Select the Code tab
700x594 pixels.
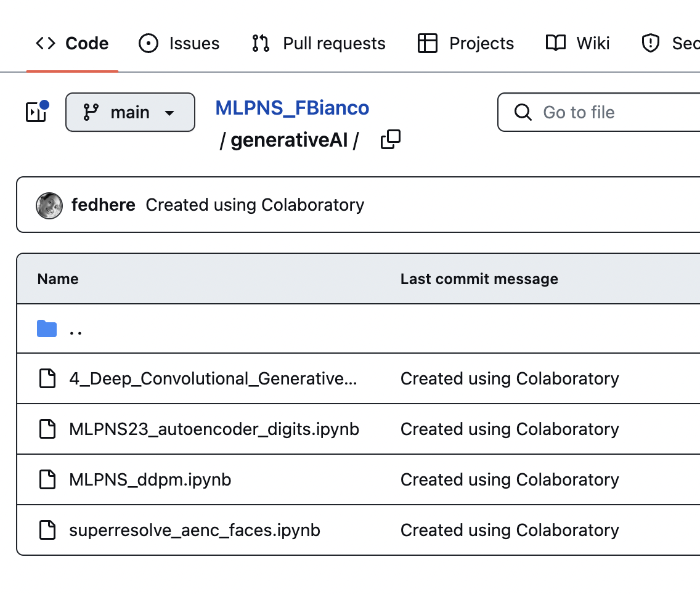(72, 43)
